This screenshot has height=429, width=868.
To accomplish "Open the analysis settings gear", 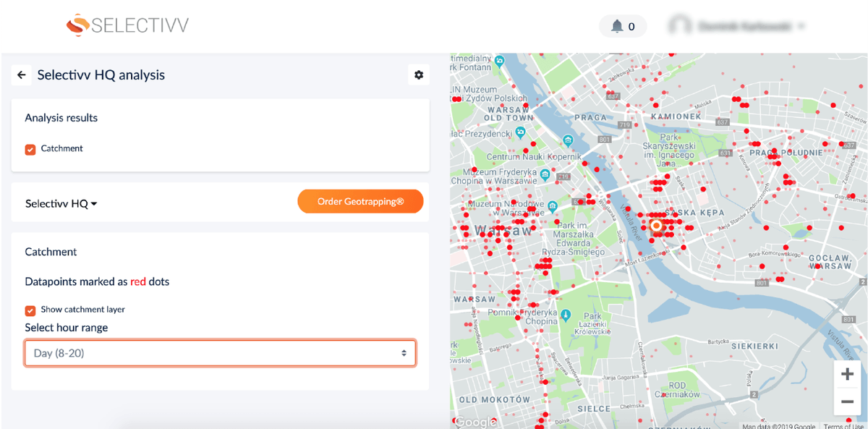I will [x=418, y=74].
